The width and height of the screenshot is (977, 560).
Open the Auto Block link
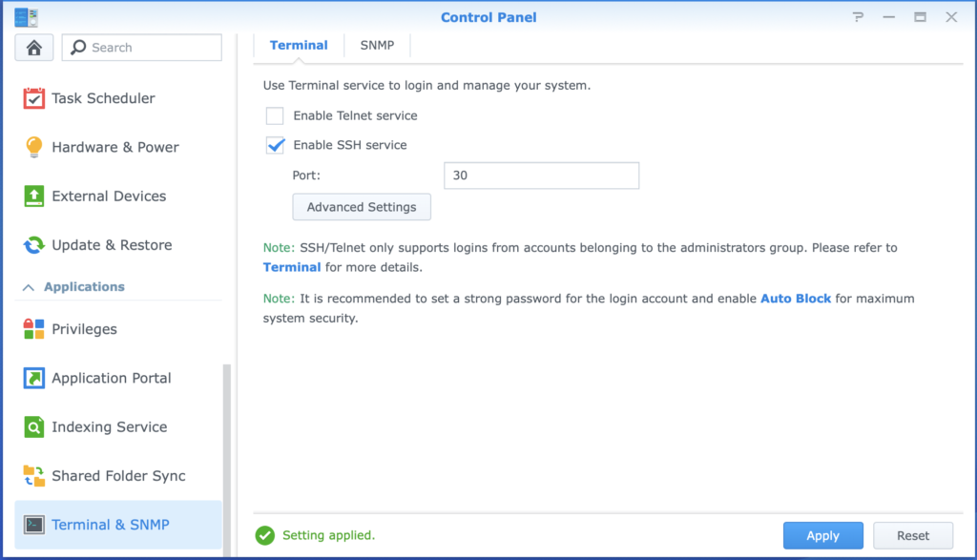tap(796, 299)
